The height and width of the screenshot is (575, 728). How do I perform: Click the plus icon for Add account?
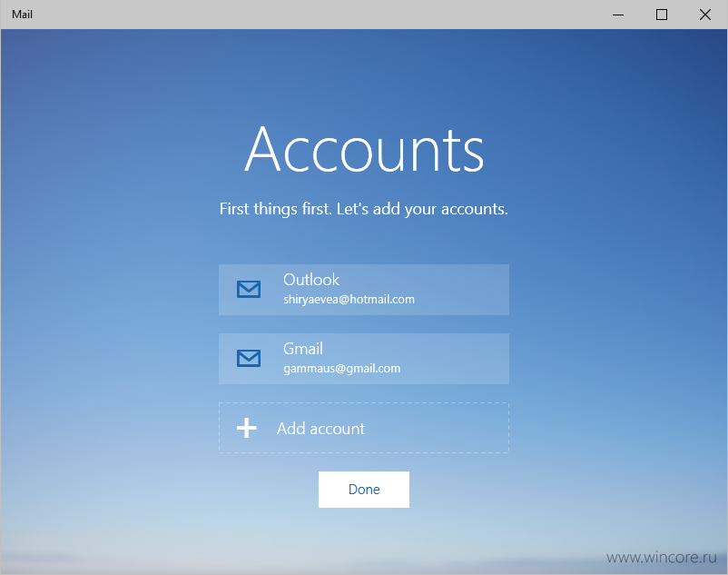(x=247, y=428)
